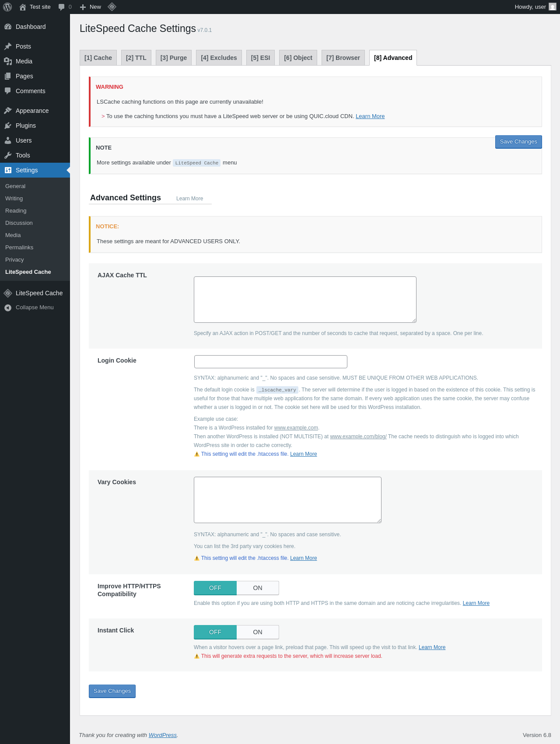The image size is (560, 744).
Task: Switch to the [6] Object tab
Action: pos(298,58)
